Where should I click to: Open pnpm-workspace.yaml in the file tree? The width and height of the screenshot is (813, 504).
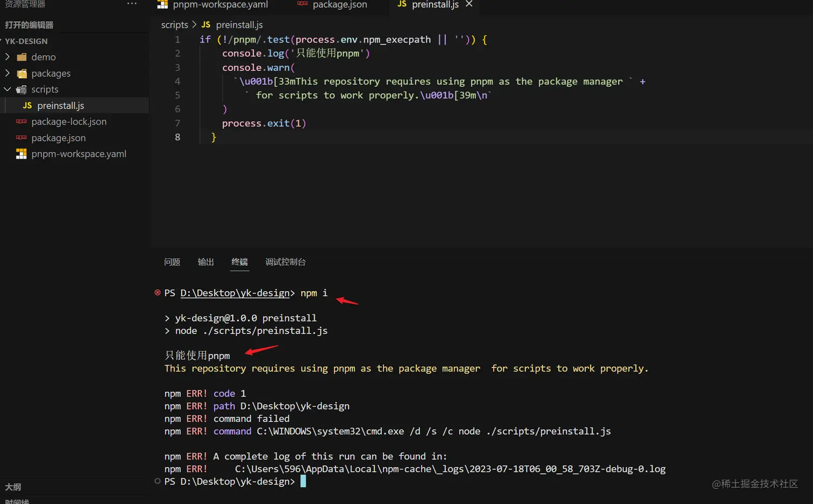click(74, 154)
